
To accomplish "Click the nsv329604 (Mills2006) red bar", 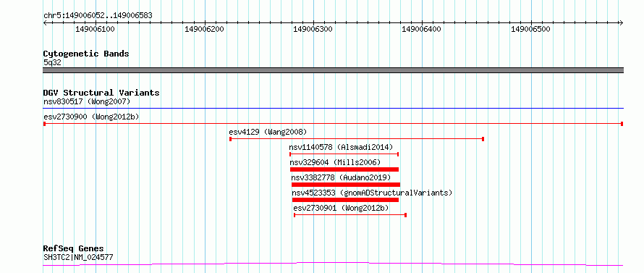I will 344,169.
